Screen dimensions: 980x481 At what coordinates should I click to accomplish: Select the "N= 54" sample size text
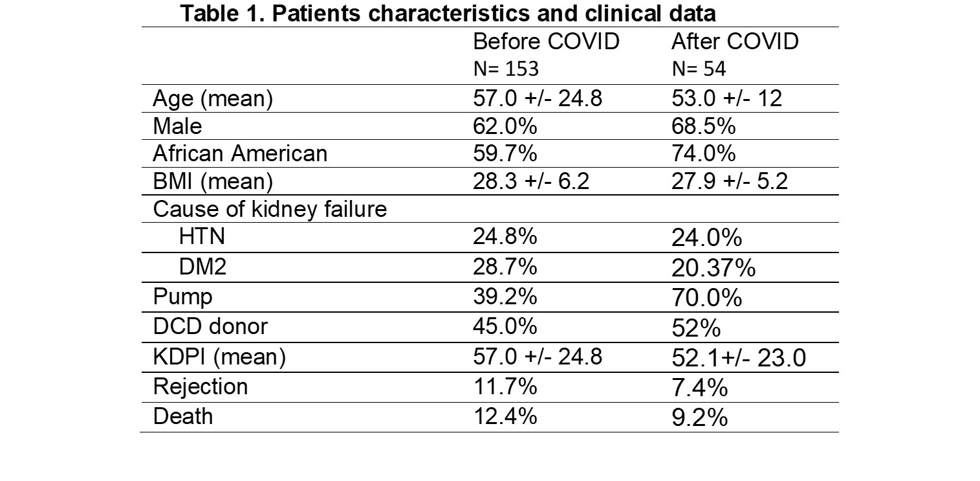tap(699, 71)
